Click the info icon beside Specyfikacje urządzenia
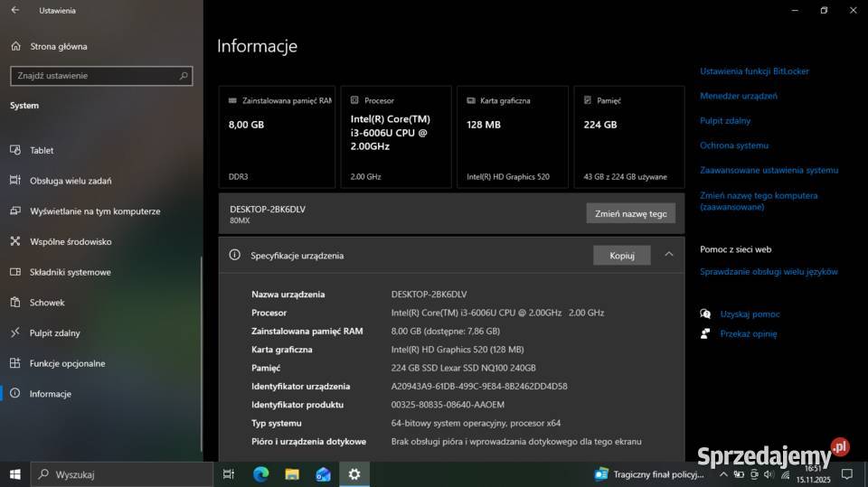 tap(235, 255)
